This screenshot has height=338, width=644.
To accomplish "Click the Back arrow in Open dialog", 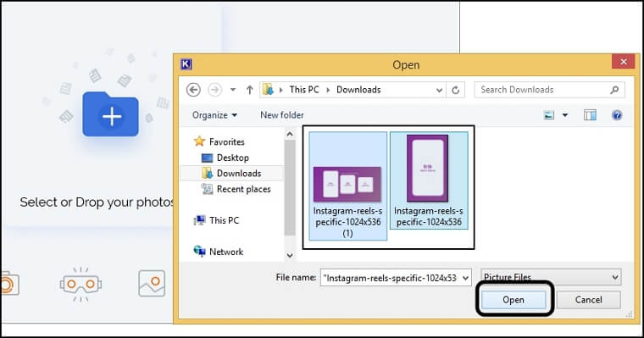I will (193, 90).
